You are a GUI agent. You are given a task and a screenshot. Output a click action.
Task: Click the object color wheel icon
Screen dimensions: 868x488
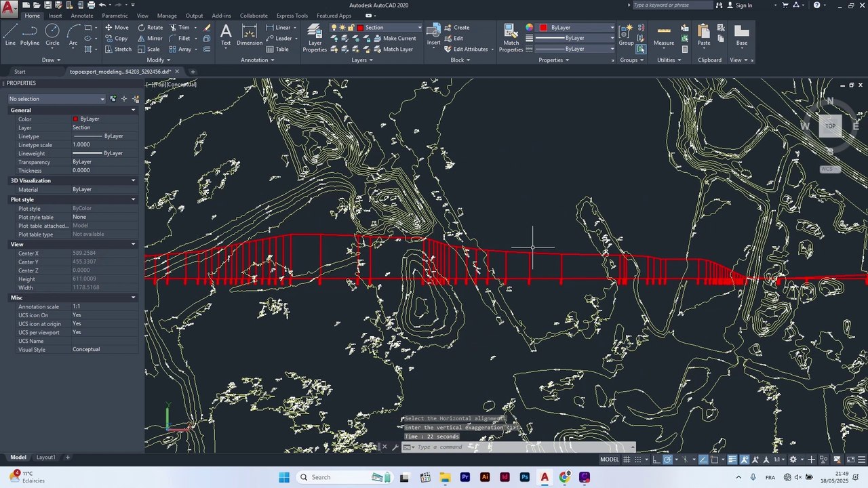(x=530, y=28)
